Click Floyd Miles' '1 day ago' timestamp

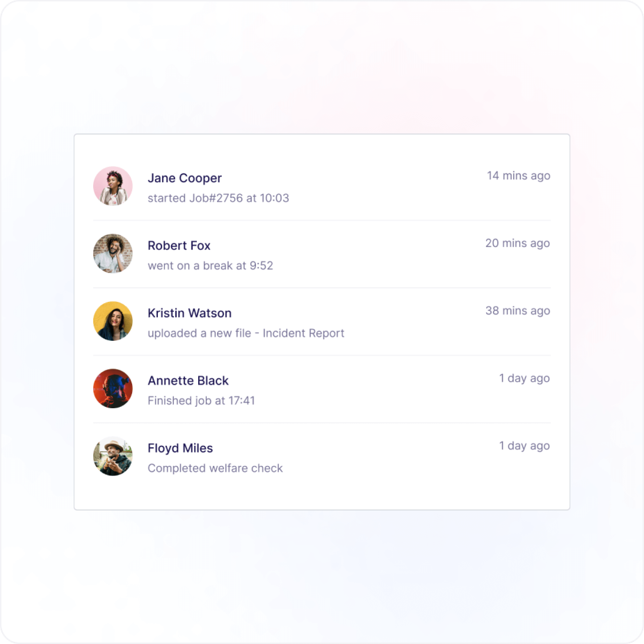click(524, 446)
